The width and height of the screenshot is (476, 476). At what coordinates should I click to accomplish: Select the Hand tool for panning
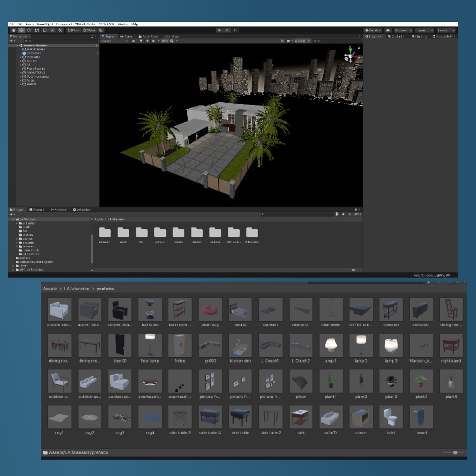coord(13,30)
